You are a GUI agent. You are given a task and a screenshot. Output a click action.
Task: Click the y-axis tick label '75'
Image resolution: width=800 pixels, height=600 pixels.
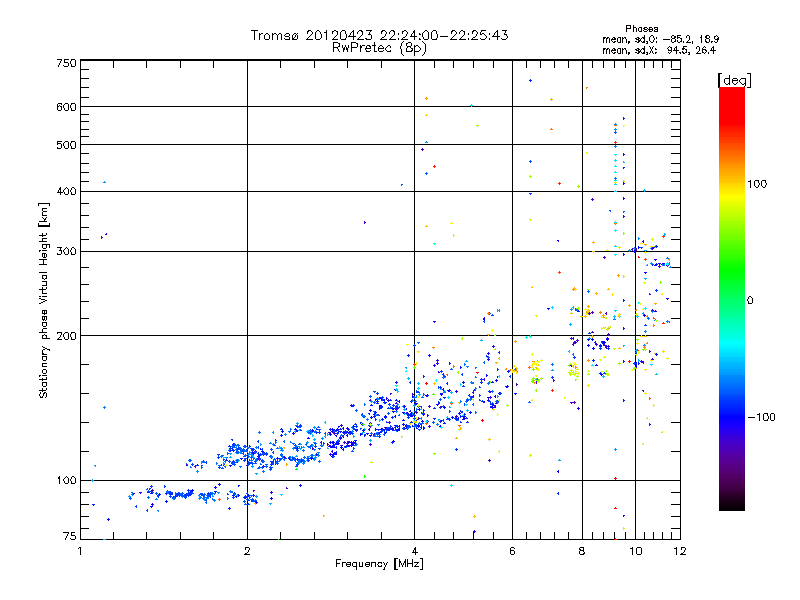pos(70,536)
